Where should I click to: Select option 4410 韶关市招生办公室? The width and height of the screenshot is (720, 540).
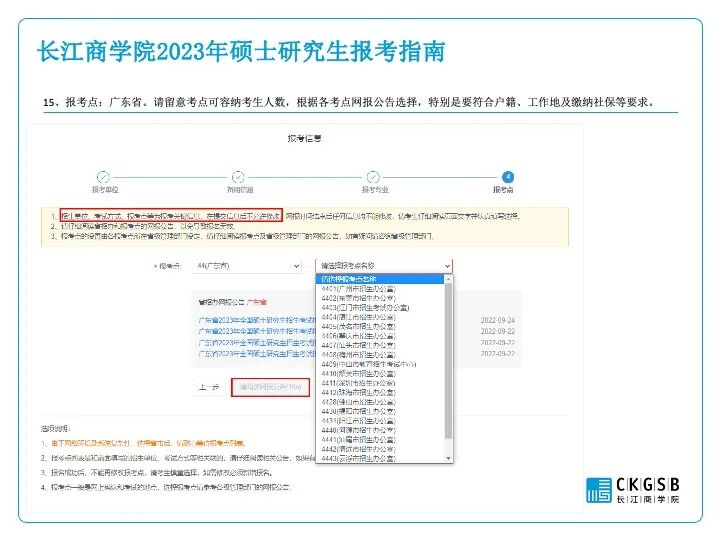tap(359, 373)
